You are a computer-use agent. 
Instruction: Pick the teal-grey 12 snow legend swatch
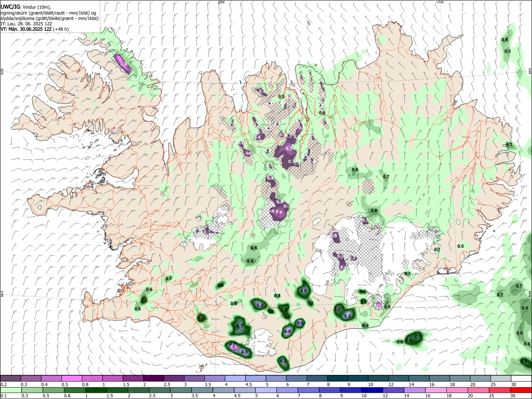pos(399,378)
